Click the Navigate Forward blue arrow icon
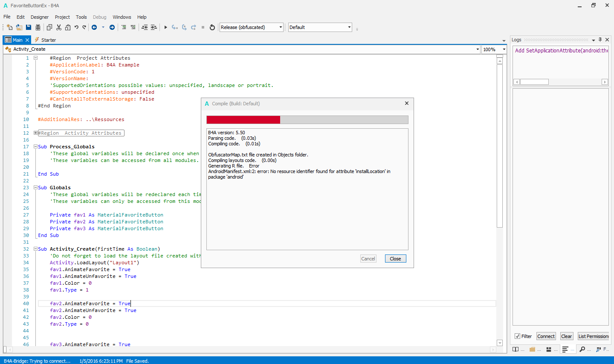 pyautogui.click(x=112, y=27)
